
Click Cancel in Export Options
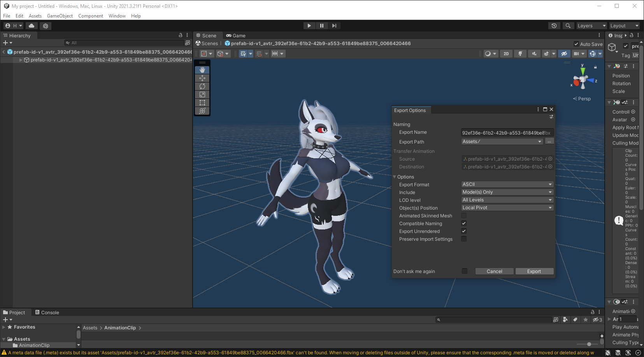[494, 271]
